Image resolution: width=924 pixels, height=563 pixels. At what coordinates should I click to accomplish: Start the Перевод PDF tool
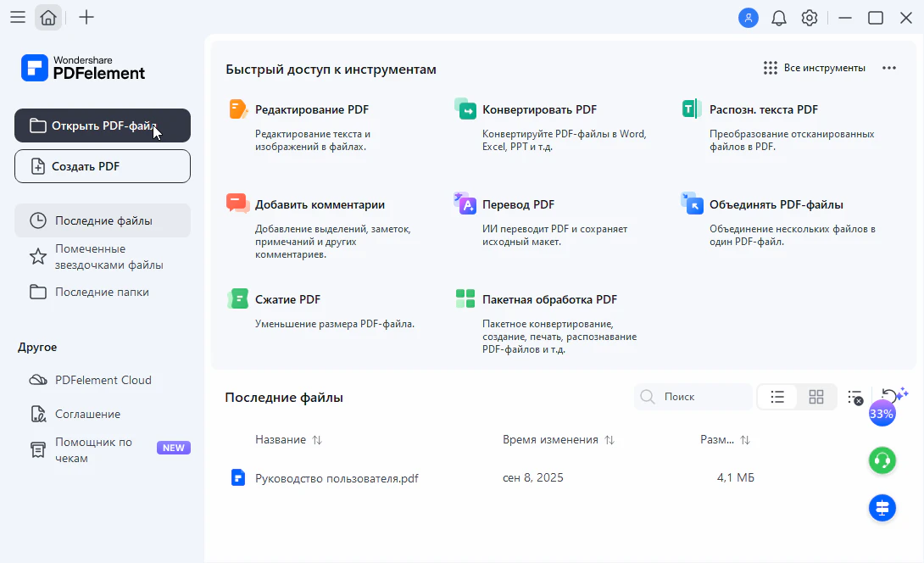518,204
